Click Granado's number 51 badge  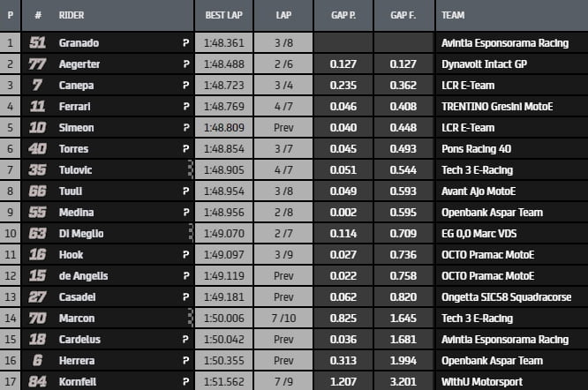coord(37,42)
